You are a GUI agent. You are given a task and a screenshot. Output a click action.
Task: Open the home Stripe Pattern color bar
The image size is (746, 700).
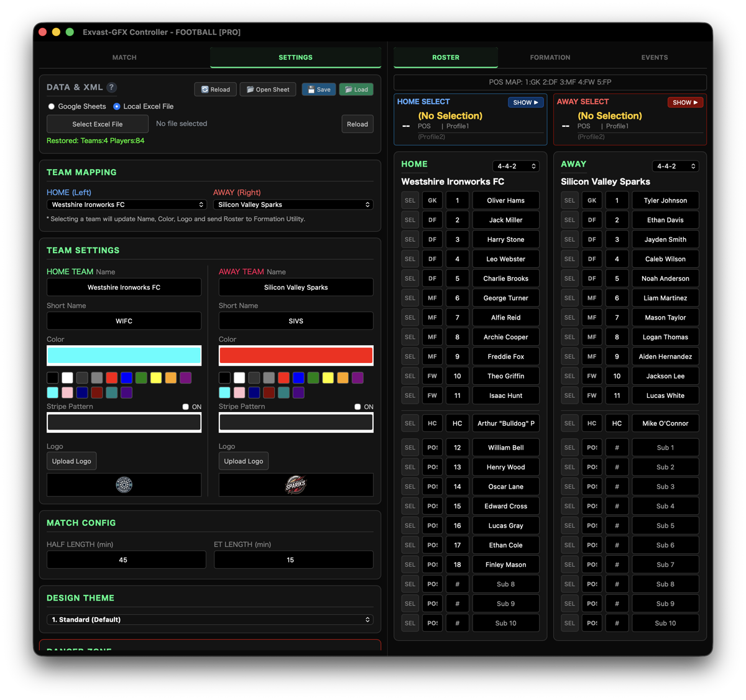coord(124,422)
